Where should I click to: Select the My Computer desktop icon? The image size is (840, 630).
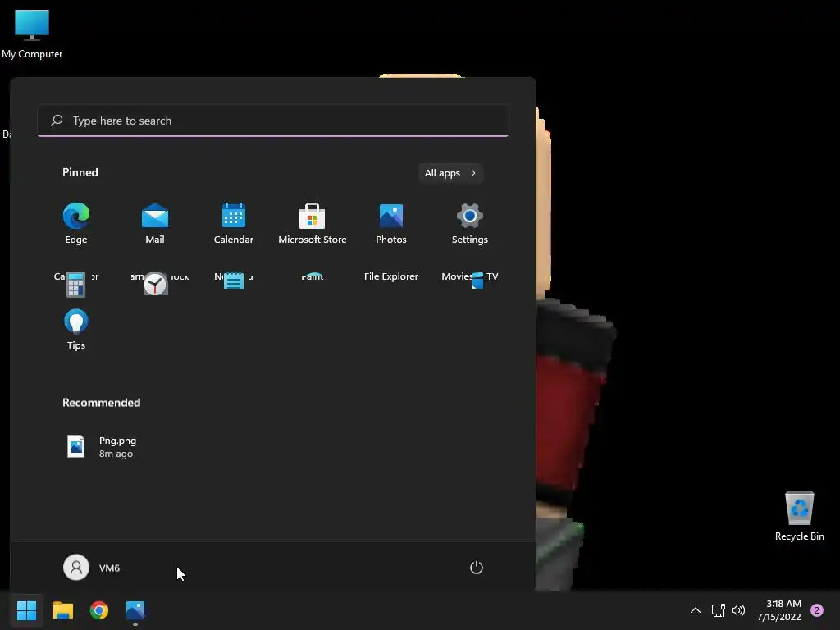point(32,34)
